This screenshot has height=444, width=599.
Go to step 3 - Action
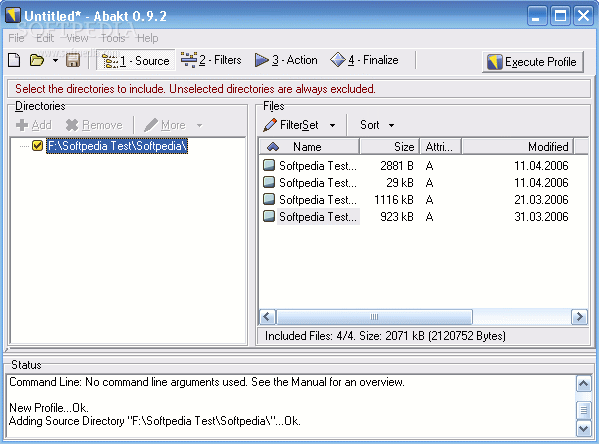pos(286,60)
